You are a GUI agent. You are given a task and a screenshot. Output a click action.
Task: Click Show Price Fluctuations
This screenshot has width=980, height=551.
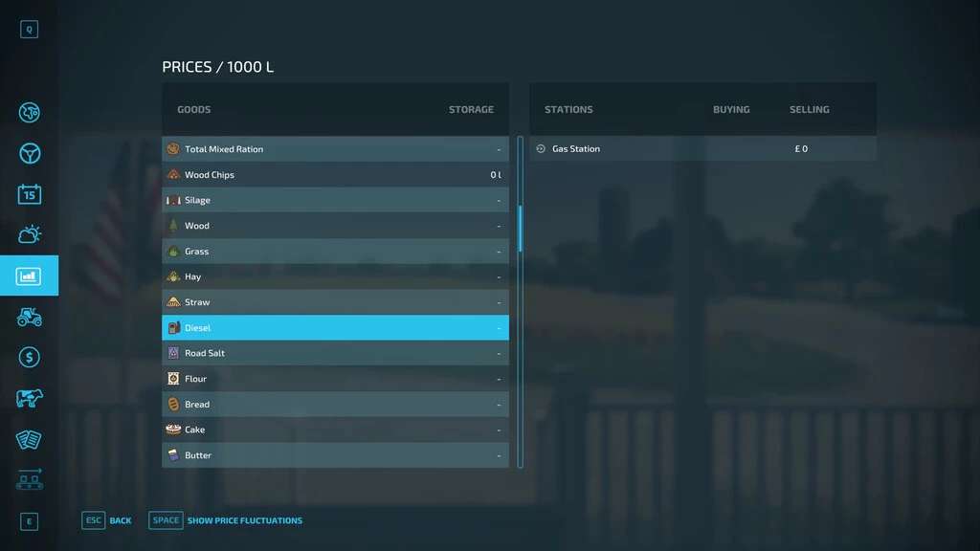coord(226,520)
